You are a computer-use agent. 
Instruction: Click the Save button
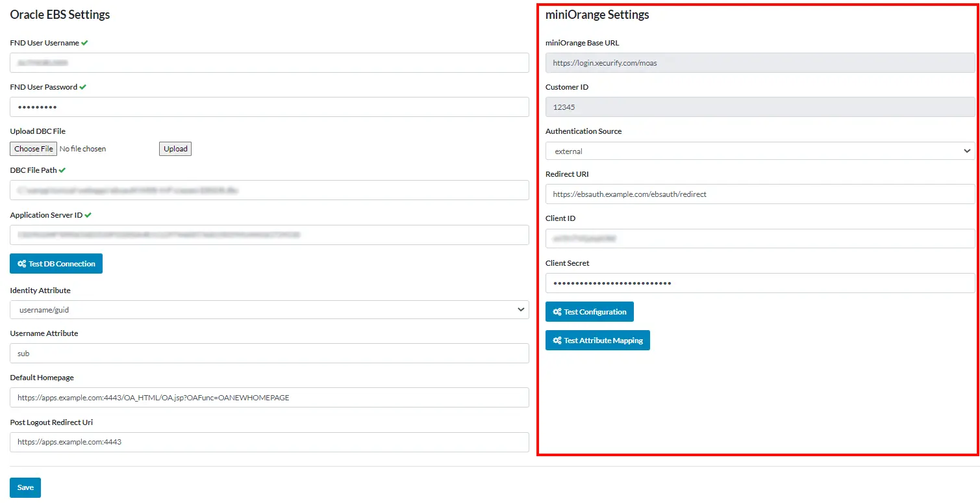click(25, 487)
